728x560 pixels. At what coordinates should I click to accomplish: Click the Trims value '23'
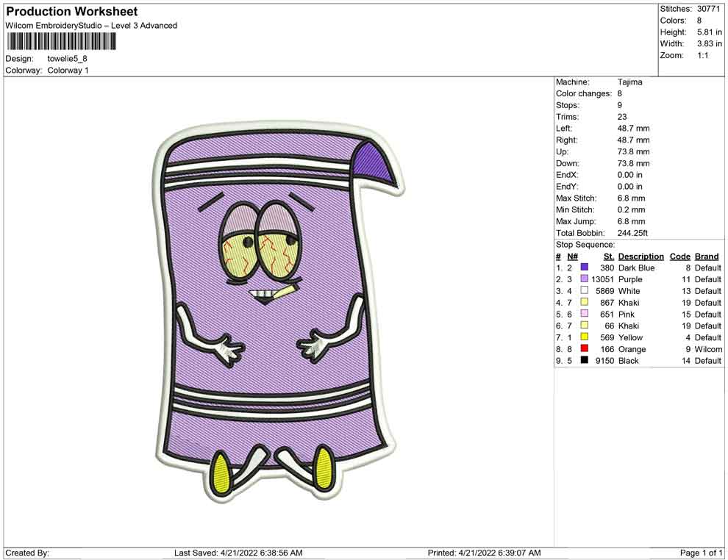click(622, 116)
